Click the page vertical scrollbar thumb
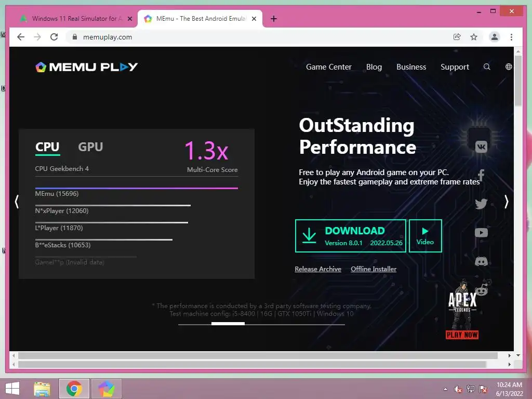The image size is (532, 399). point(518,81)
